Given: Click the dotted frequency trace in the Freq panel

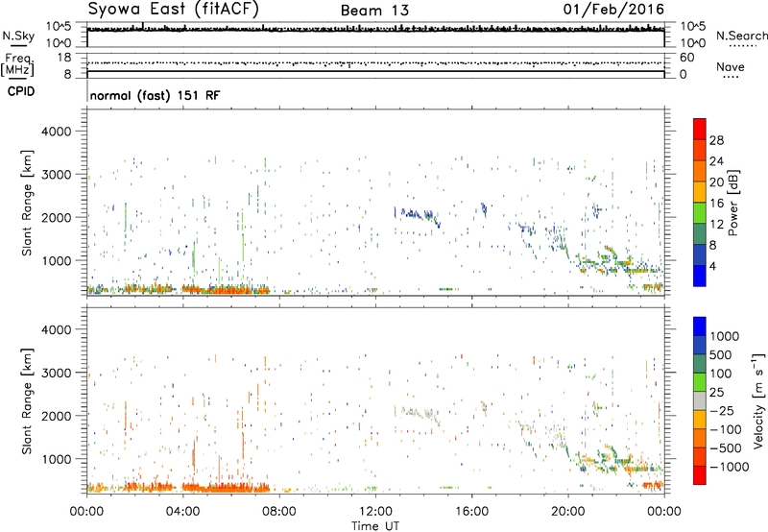Looking at the screenshot, I should coord(375,62).
